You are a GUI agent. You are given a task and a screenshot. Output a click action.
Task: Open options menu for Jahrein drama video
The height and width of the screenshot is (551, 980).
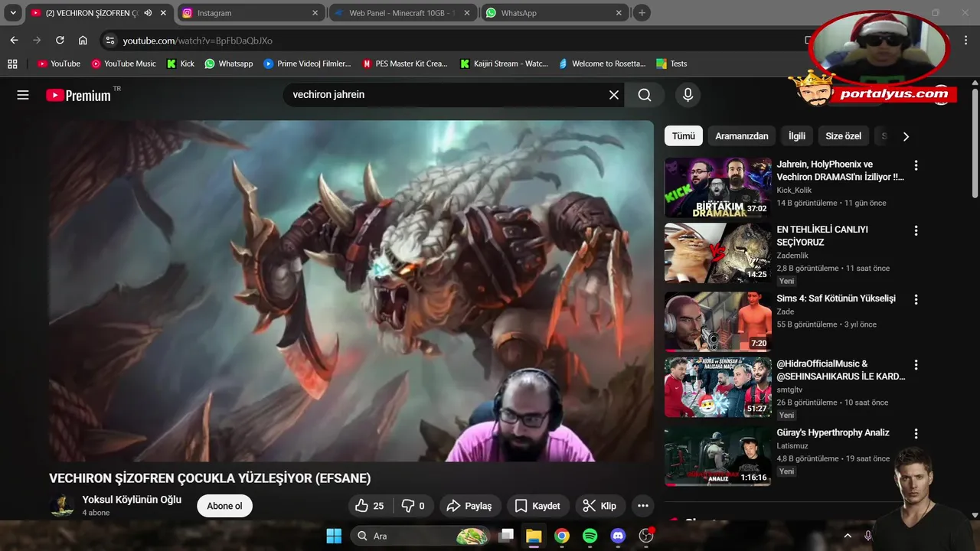pos(916,165)
